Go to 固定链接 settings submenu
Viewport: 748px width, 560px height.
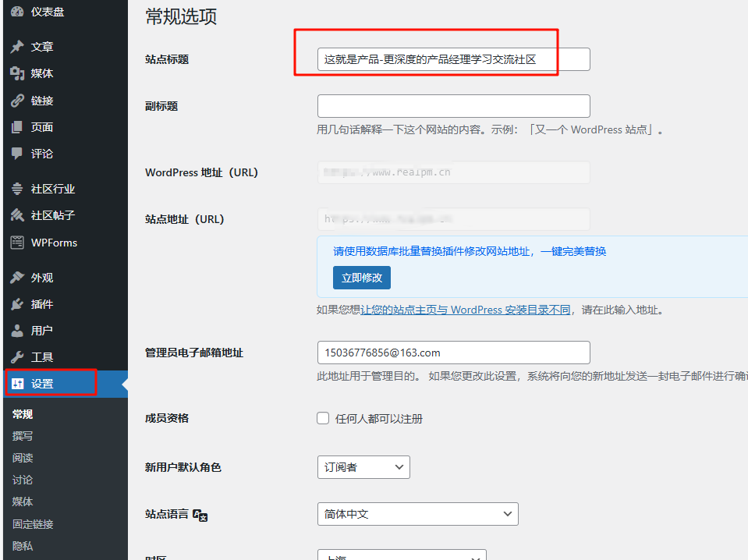(33, 524)
